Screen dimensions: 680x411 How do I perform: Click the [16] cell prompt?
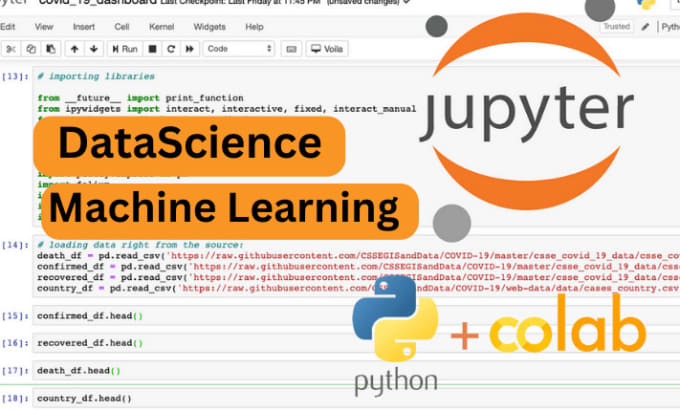click(x=15, y=343)
